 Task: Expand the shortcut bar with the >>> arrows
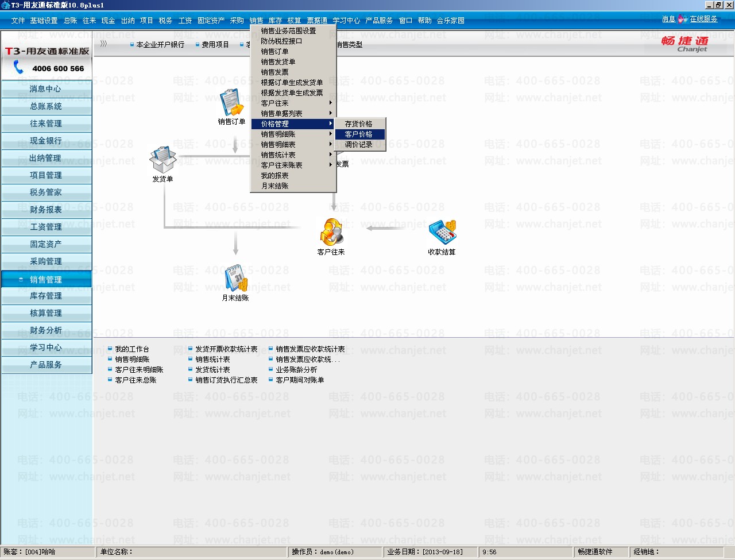click(x=103, y=44)
